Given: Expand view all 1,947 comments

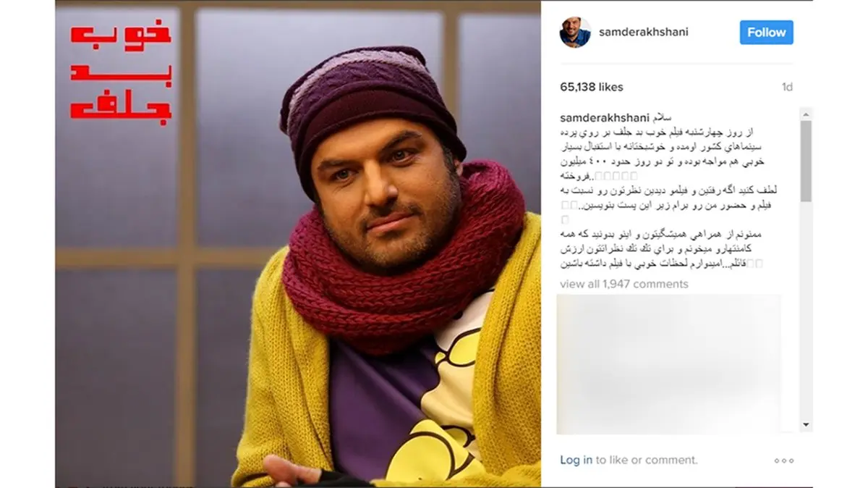Looking at the screenshot, I should coord(624,284).
